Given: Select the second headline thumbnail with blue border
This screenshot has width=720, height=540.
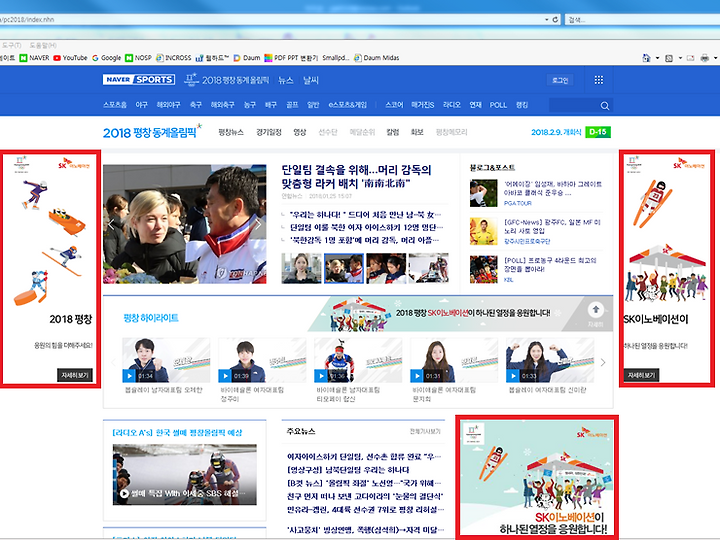Looking at the screenshot, I should (344, 268).
